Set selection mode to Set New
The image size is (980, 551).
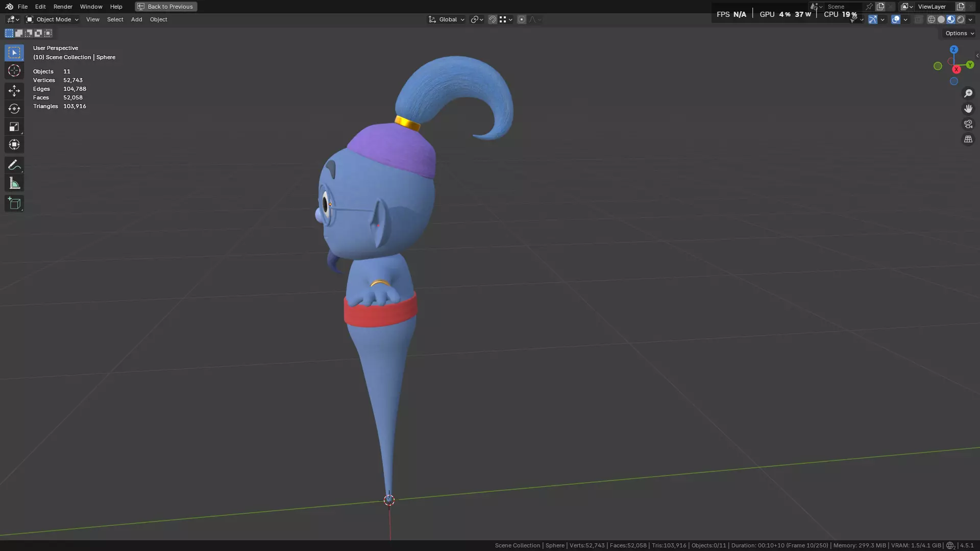[x=9, y=33]
